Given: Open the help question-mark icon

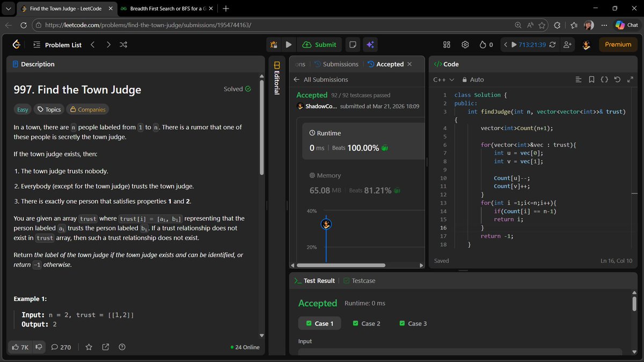Looking at the screenshot, I should [x=122, y=347].
